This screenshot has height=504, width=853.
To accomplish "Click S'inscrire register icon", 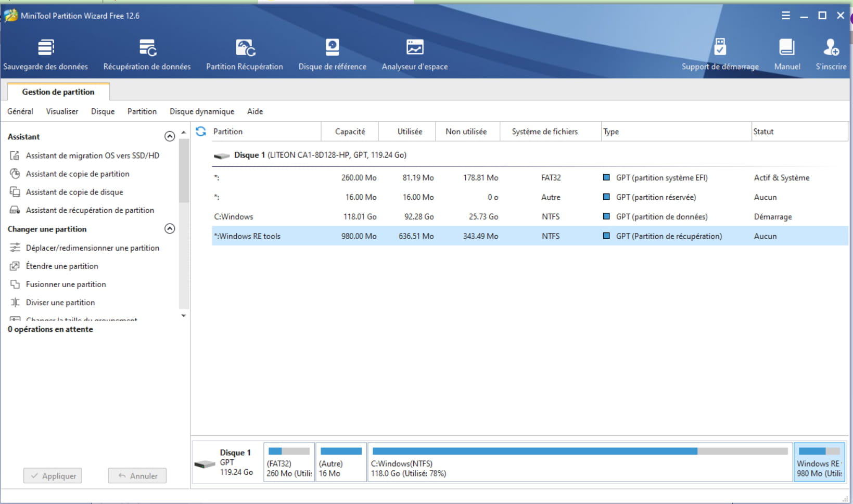I will 831,47.
